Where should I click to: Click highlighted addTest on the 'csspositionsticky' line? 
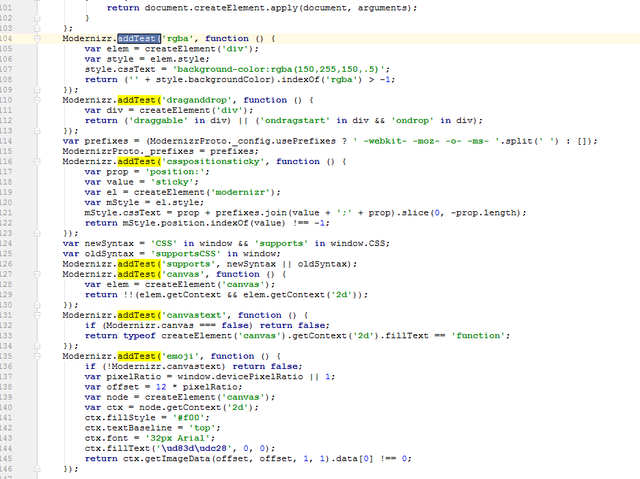[139, 162]
